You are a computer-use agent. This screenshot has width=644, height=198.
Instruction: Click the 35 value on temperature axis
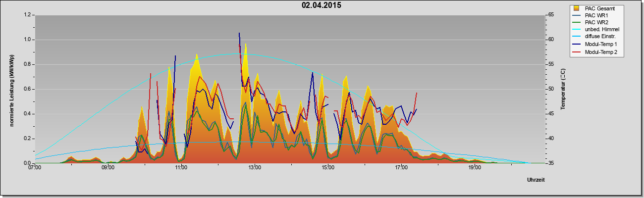(551, 163)
